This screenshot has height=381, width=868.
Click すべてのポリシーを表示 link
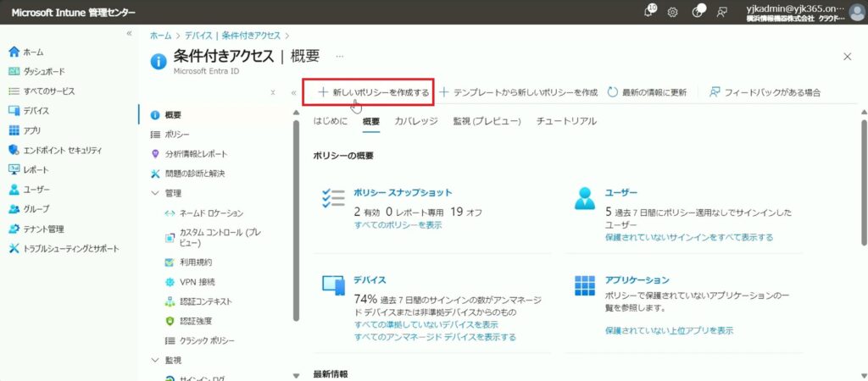pos(398,224)
